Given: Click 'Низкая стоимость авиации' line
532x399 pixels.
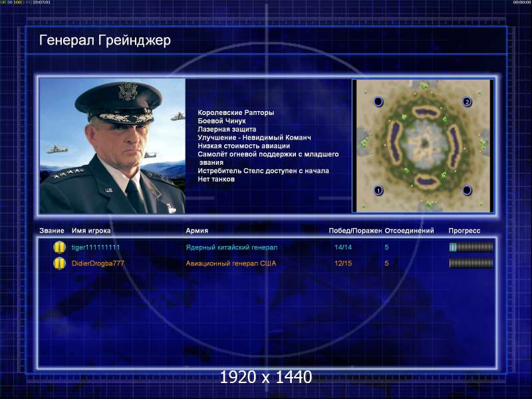Looking at the screenshot, I should click(243, 146).
